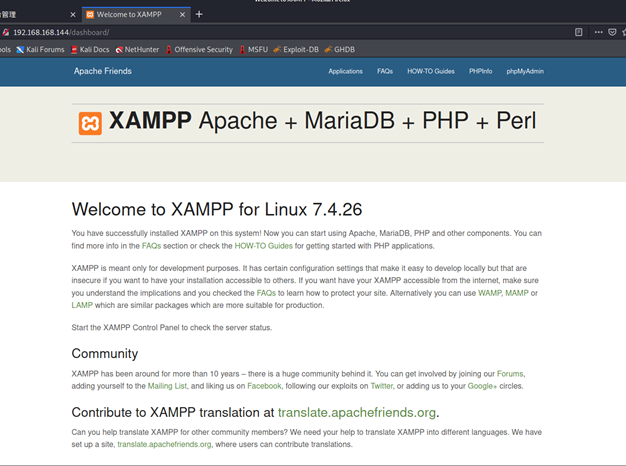
Task: Click the Kali Forums bookmark icon
Action: (x=20, y=50)
